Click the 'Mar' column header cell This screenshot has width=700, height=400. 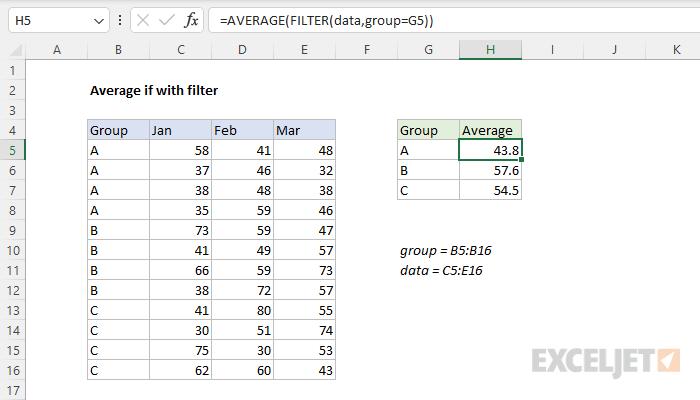[304, 130]
